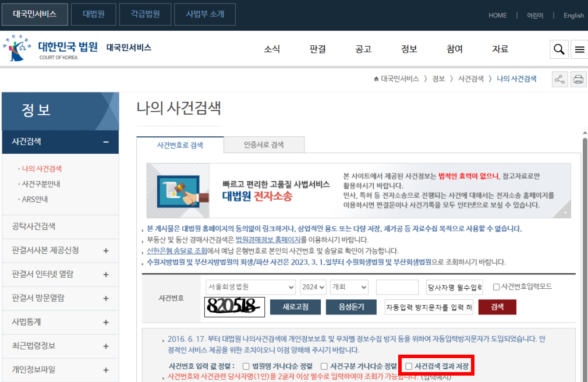Switch to 인증서로 검색 tab
The height and width of the screenshot is (382, 588).
(x=264, y=145)
